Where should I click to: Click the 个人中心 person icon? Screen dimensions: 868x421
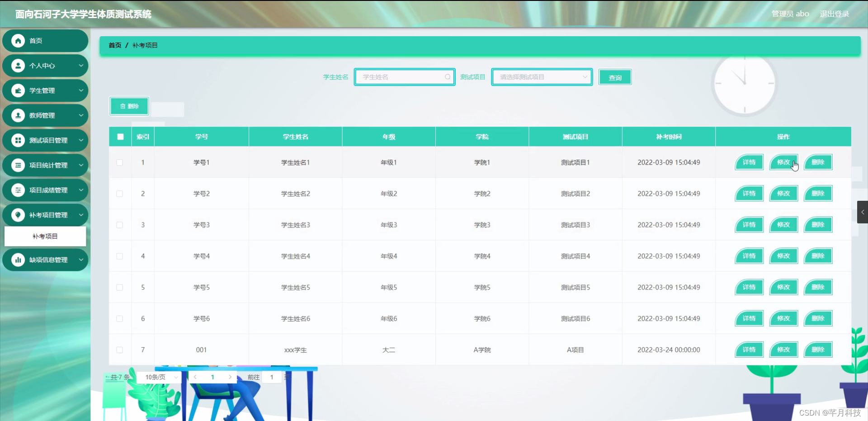click(x=18, y=66)
